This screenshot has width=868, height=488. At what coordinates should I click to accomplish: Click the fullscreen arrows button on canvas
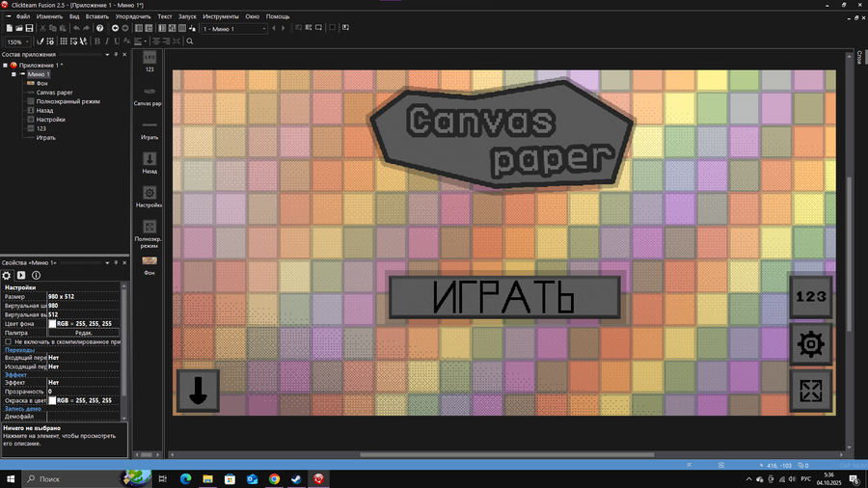811,392
